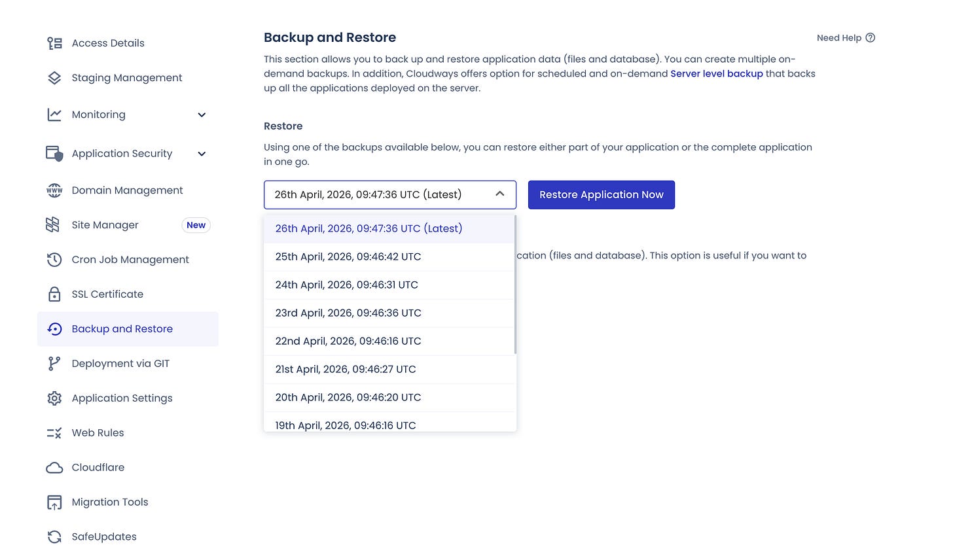Screen dimensions: 953x560
Task: Click the Cron Job Management clock icon
Action: tap(54, 260)
